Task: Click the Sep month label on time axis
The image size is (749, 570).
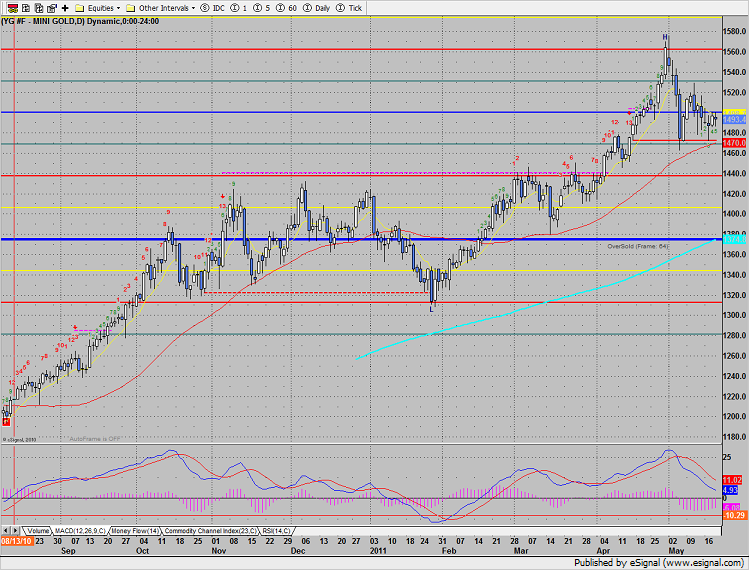Action: [68, 551]
